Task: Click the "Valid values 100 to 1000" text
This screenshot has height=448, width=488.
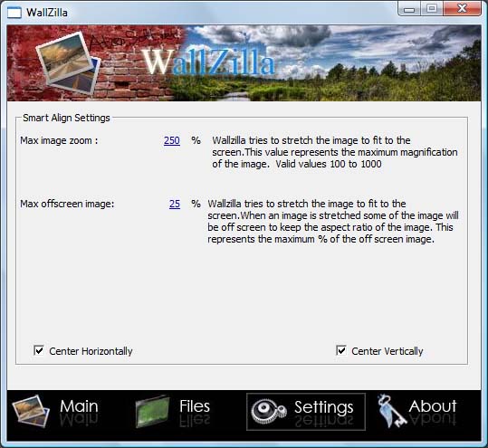Action: [x=329, y=164]
